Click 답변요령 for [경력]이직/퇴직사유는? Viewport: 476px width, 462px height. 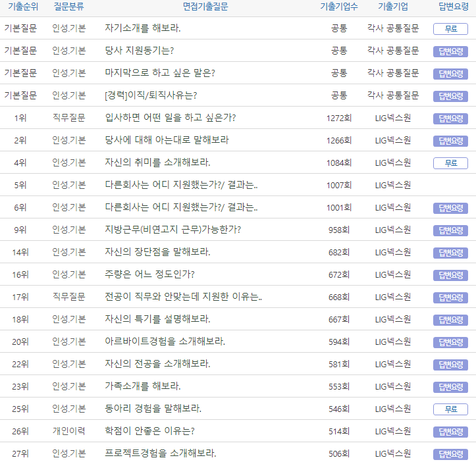[x=450, y=96]
